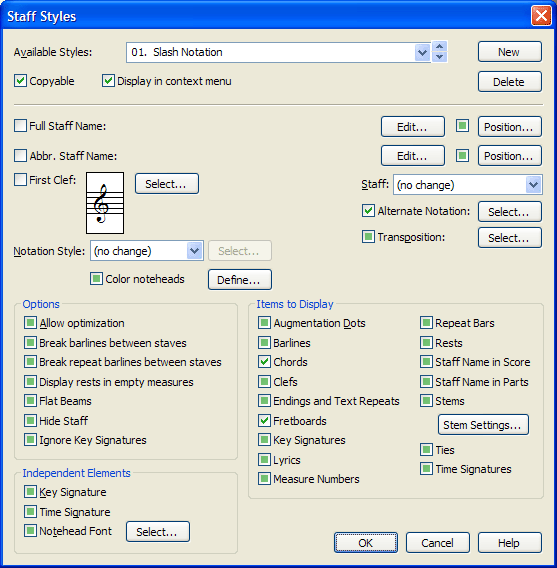Toggle Color noteheads checkbox
This screenshot has height=568, width=557.
click(96, 279)
